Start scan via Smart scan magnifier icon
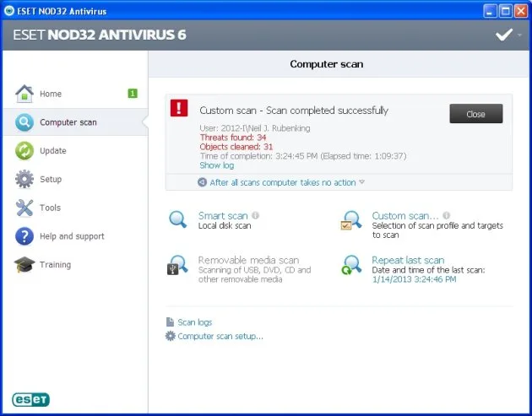The width and height of the screenshot is (532, 416). click(178, 219)
